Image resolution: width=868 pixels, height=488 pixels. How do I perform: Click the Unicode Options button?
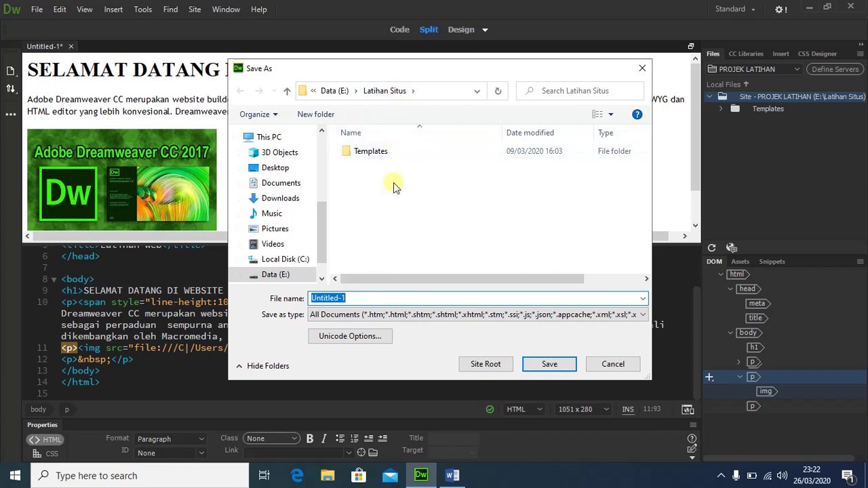[x=350, y=336]
